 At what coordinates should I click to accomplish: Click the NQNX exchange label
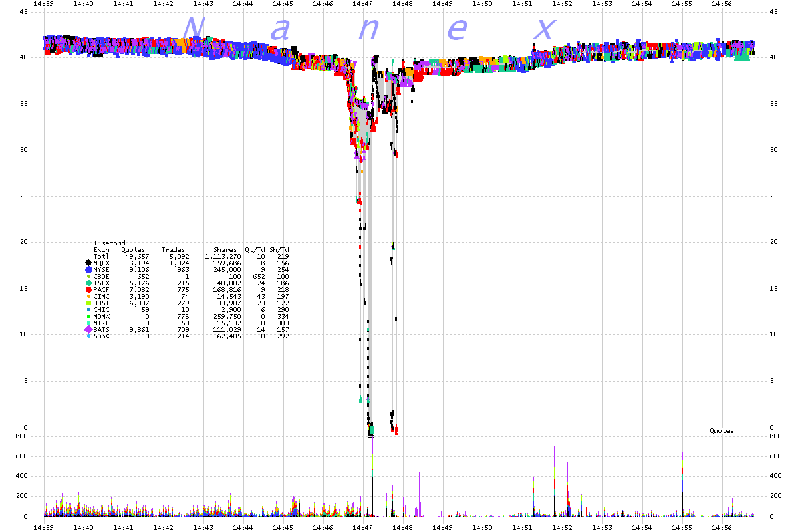coord(101,317)
